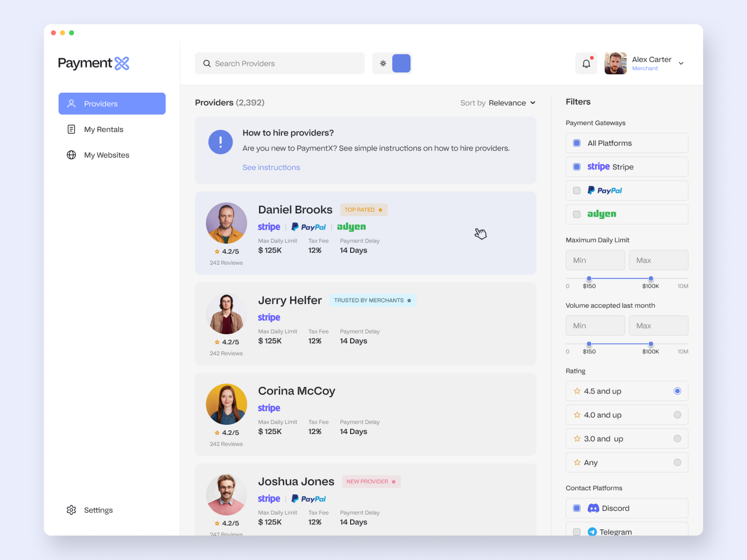Click Stripe logo on Joshua Jones card
This screenshot has width=747, height=560.
coord(269,499)
